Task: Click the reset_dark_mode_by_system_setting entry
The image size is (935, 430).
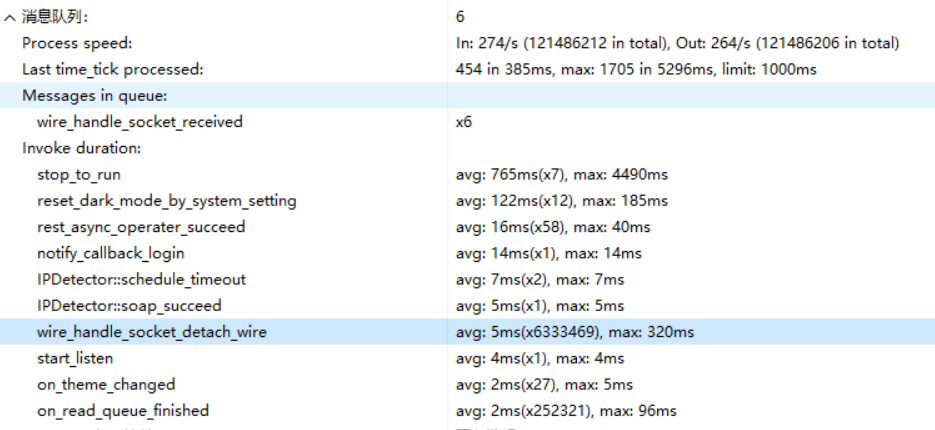Action: pos(167,201)
